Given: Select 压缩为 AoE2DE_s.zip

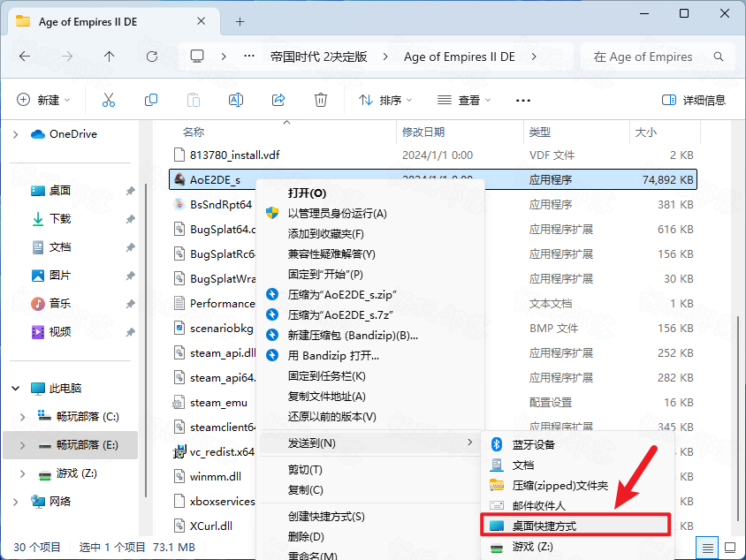Looking at the screenshot, I should coord(370,295).
